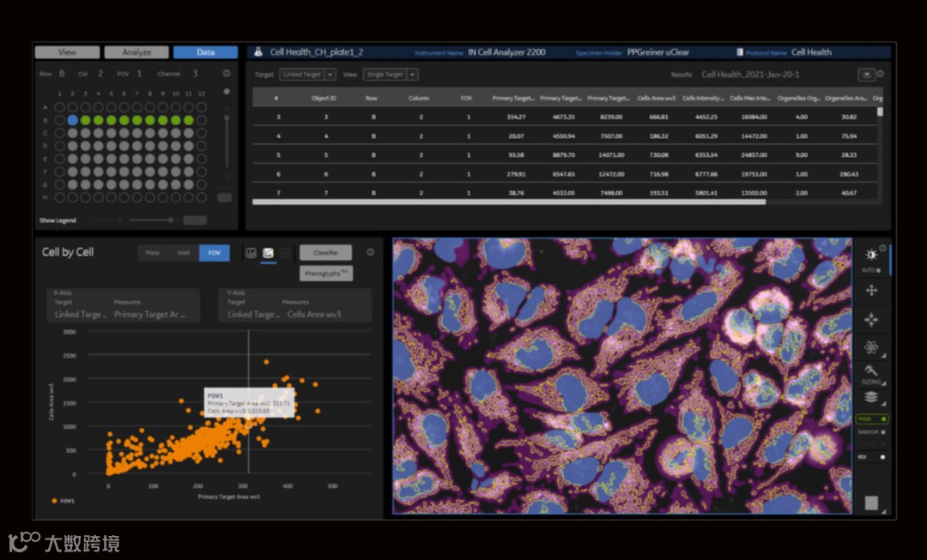Select the scatter plot chart icon
Screen dimensions: 927x560
coord(269,253)
